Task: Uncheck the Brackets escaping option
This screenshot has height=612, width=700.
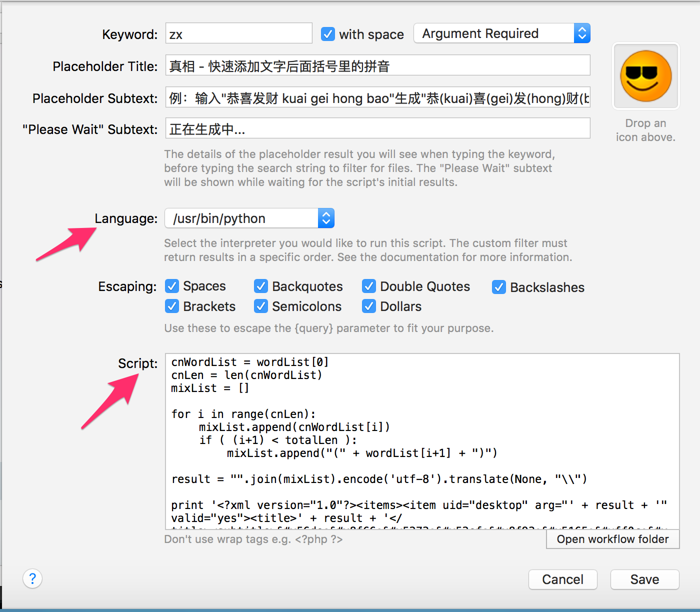Action: click(172, 306)
